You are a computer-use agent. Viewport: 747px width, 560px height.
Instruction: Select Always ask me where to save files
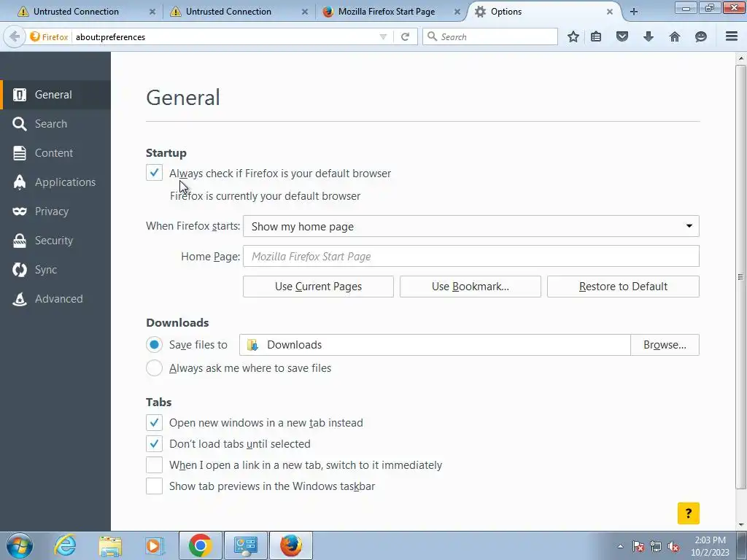click(154, 367)
